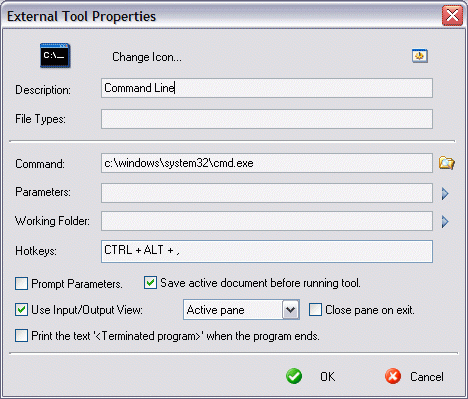Check Print the text Terminated program option
Viewport: 468px width, 399px height.
[21, 336]
